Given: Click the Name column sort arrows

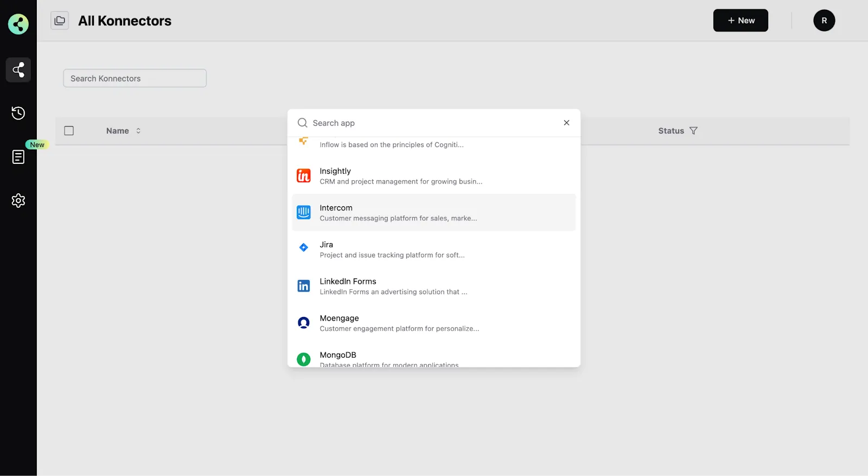Looking at the screenshot, I should click(x=138, y=131).
